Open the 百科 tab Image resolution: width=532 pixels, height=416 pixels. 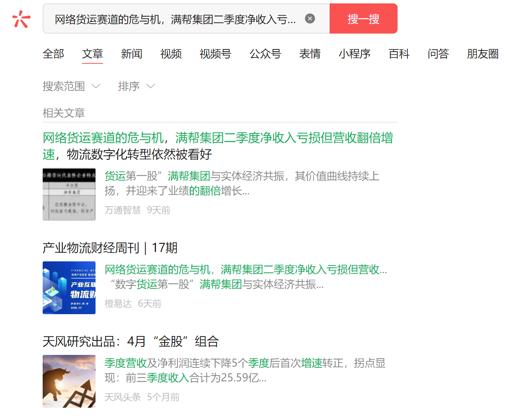tap(399, 54)
